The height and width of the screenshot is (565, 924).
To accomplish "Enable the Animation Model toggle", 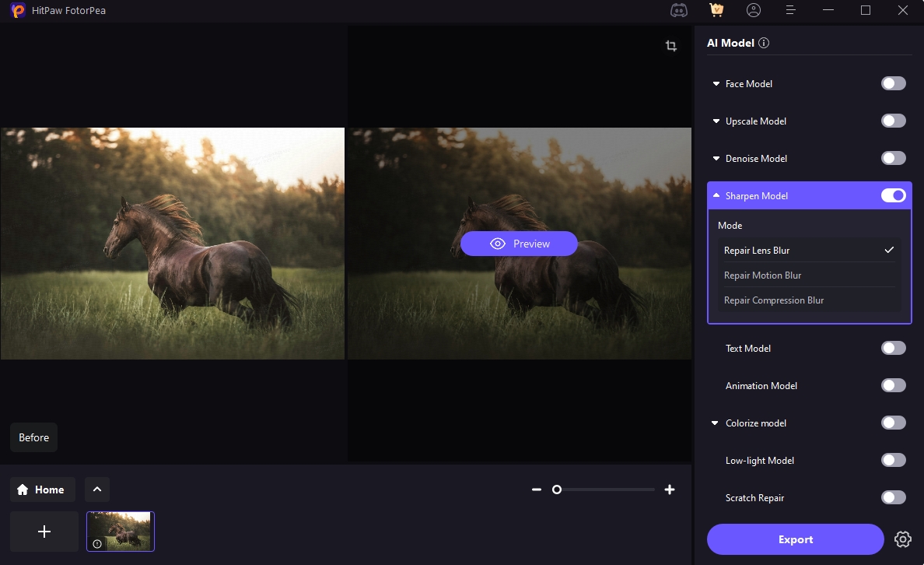I will click(894, 385).
